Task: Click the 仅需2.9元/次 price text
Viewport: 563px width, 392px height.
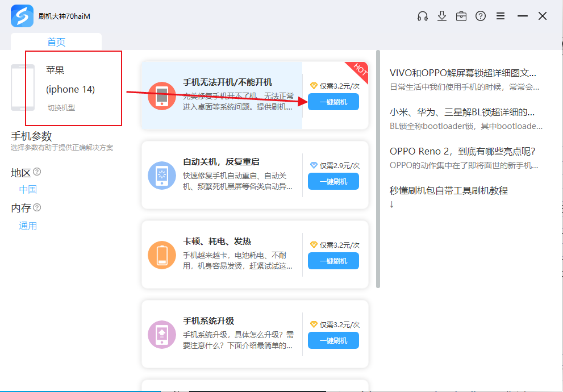Action: pyautogui.click(x=340, y=165)
